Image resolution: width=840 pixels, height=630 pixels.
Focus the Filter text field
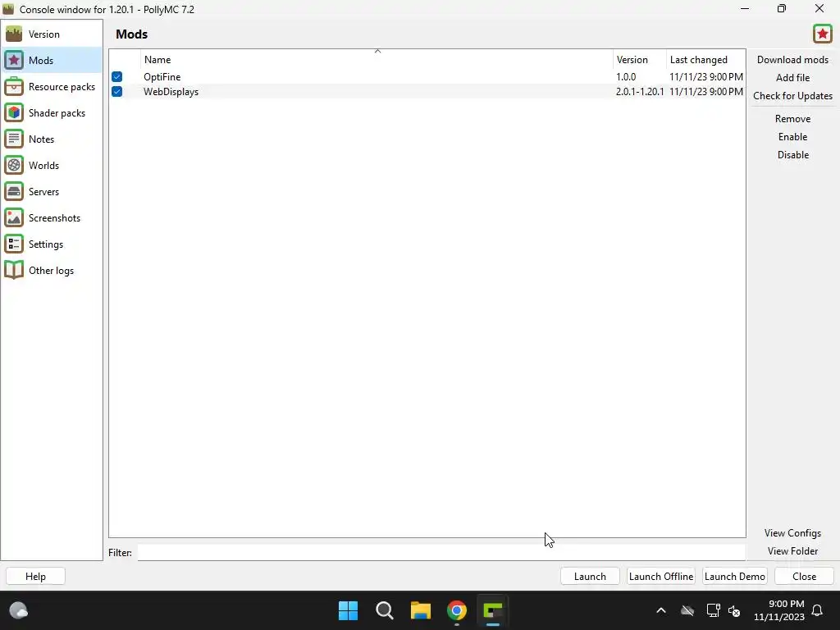(441, 552)
